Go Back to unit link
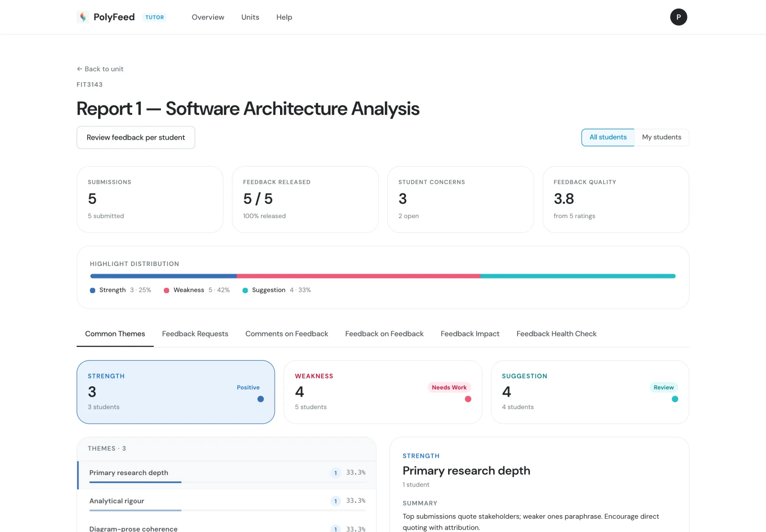The width and height of the screenshot is (766, 532). coord(100,69)
